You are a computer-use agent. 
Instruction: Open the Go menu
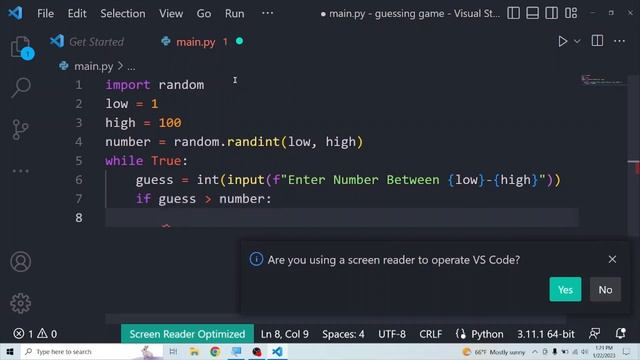[204, 13]
